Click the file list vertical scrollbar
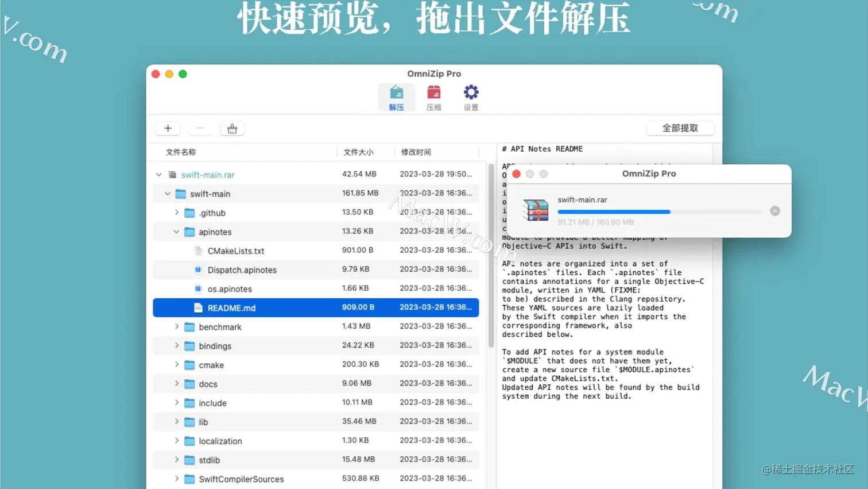Viewport: 868px width, 489px height. pos(491,256)
